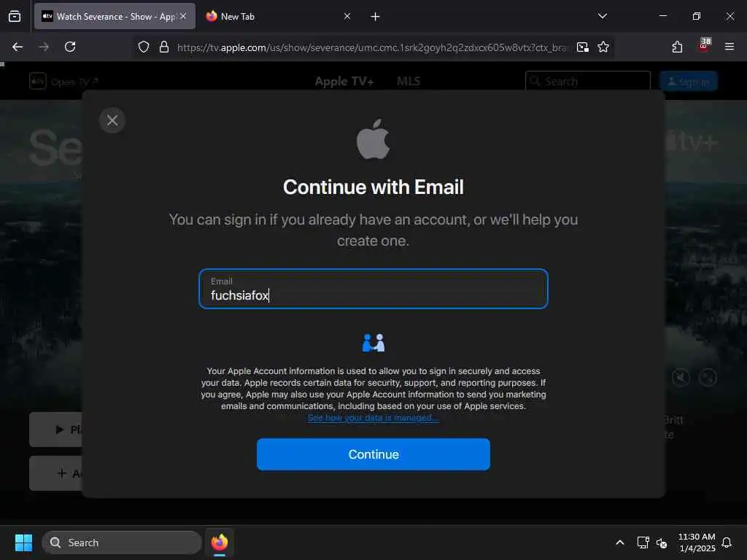Click the Email input field
The width and height of the screenshot is (747, 560).
(x=373, y=289)
